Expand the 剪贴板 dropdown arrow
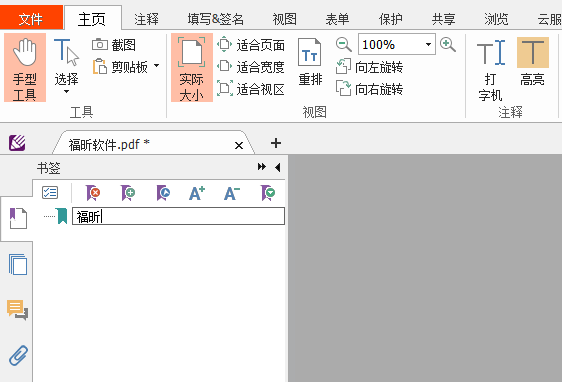This screenshot has height=382, width=562. tap(157, 66)
